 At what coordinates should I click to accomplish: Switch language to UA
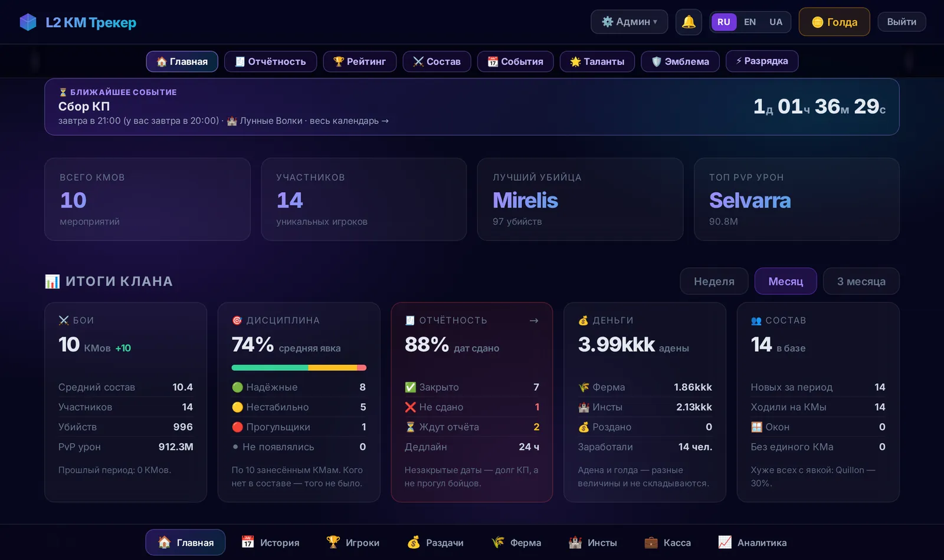[776, 22]
